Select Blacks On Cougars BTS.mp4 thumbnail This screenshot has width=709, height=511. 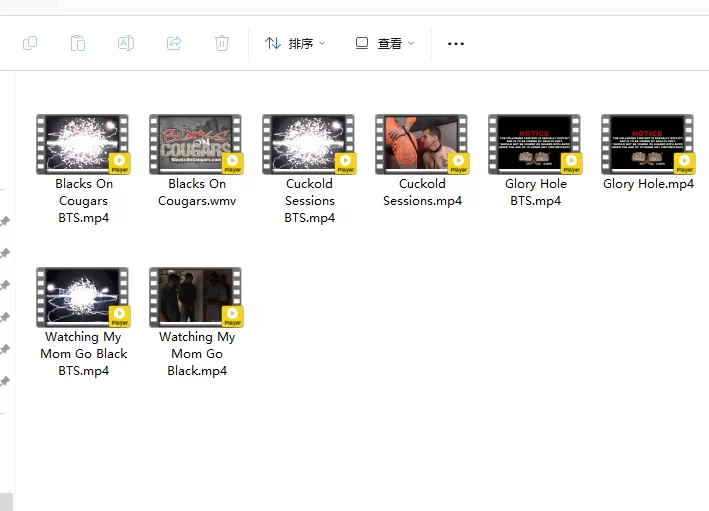(x=83, y=144)
